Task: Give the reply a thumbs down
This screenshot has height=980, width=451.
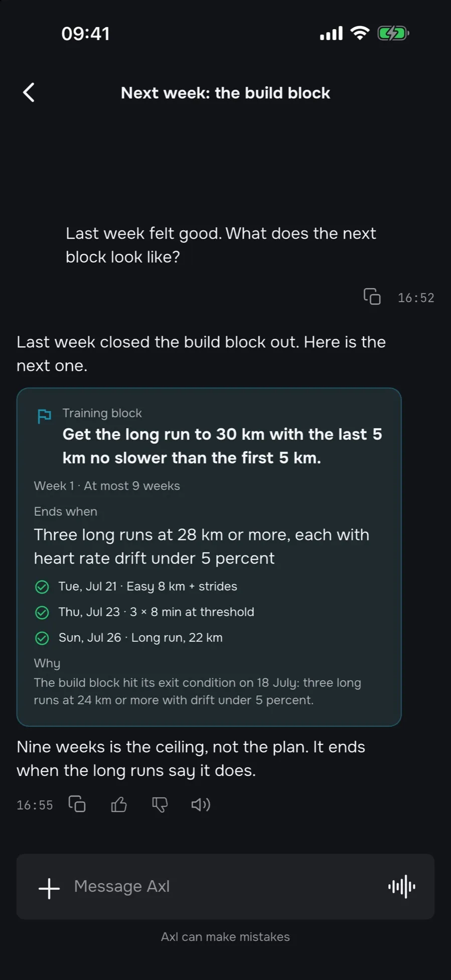Action: pos(160,805)
